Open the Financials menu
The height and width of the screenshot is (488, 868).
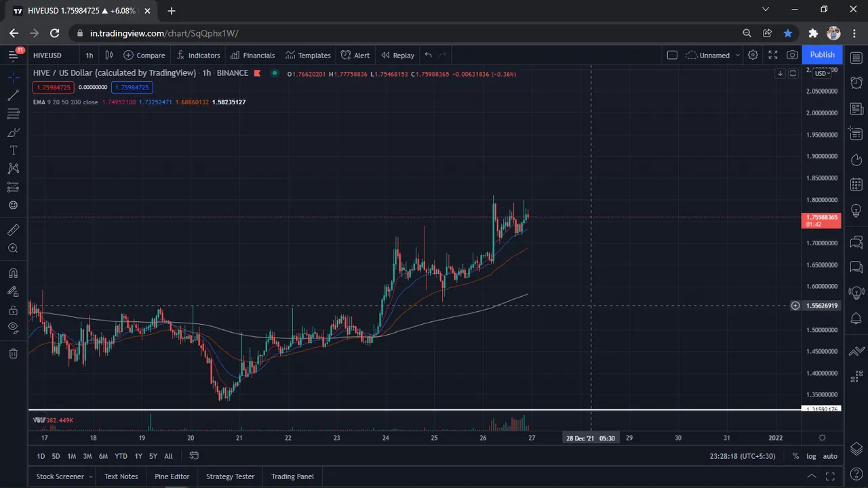(252, 56)
